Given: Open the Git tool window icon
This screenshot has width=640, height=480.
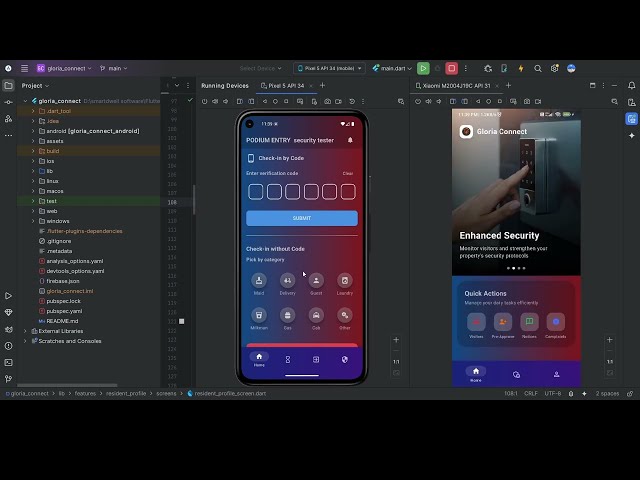Looking at the screenshot, I should tap(8, 379).
